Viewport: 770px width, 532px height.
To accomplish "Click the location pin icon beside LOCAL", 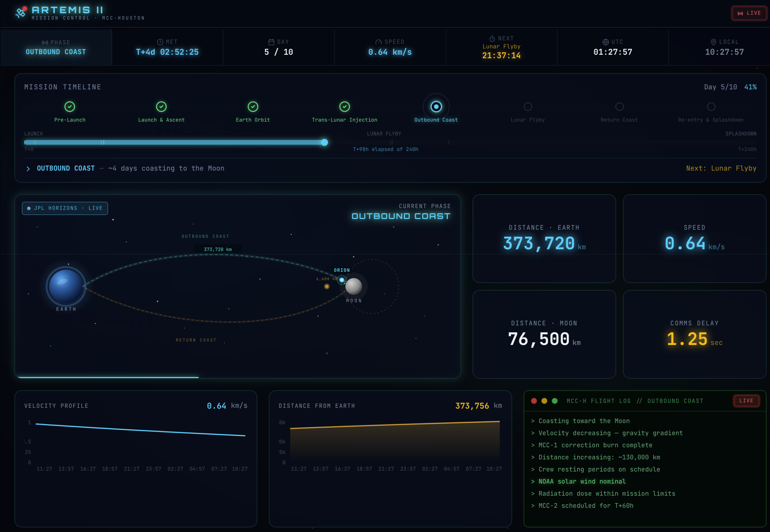I will point(713,42).
